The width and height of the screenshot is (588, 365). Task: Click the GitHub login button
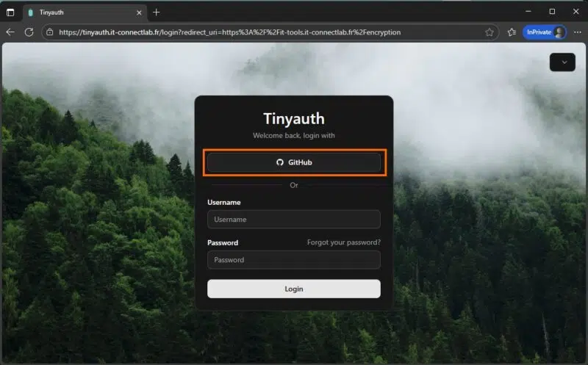pos(293,162)
